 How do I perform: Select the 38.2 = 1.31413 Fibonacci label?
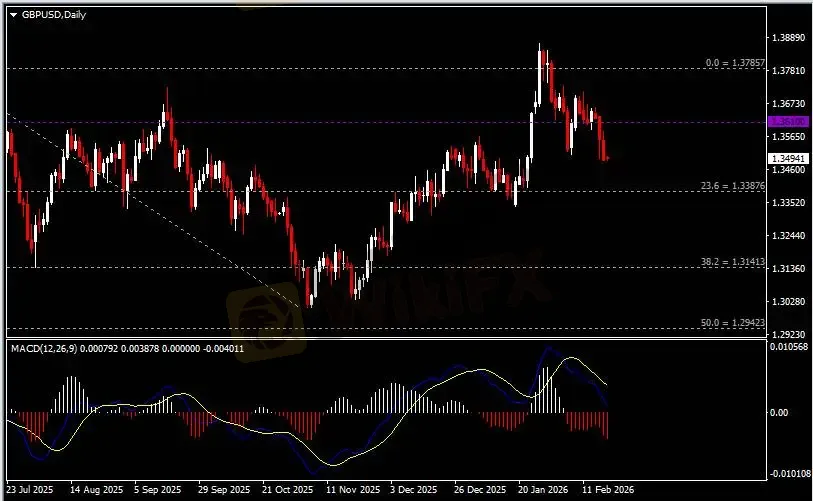733,262
